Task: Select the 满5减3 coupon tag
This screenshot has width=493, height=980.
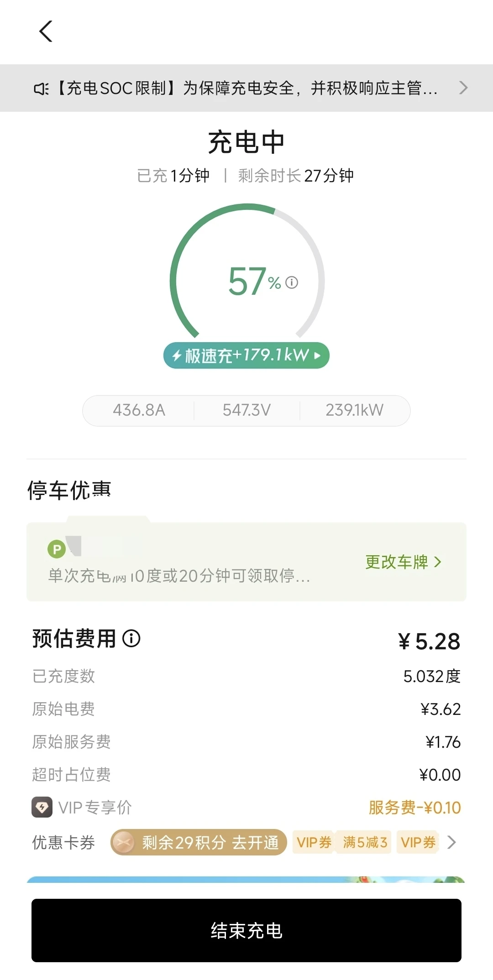Action: (x=365, y=842)
